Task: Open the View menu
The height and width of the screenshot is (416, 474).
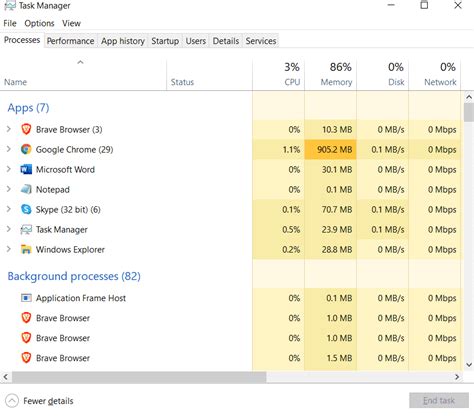Action: pos(71,23)
